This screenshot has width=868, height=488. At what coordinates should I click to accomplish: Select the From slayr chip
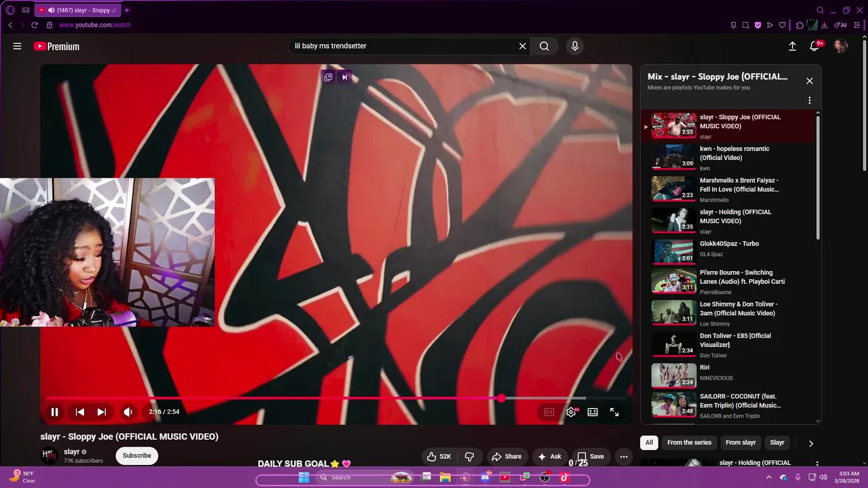click(741, 443)
